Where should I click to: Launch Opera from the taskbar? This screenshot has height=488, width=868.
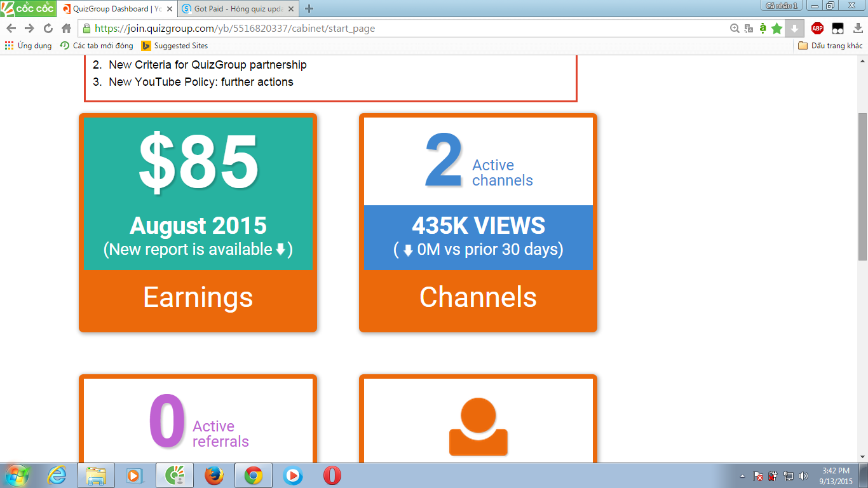pos(332,475)
